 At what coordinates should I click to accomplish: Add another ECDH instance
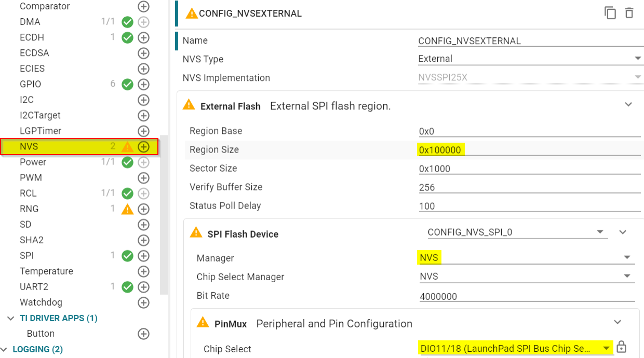(x=143, y=37)
